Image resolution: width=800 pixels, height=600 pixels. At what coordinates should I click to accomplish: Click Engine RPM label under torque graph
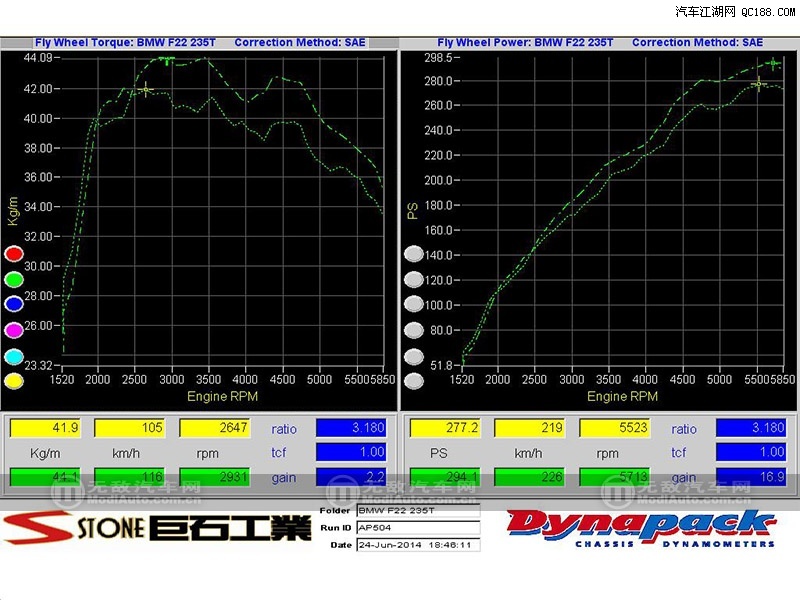point(222,396)
